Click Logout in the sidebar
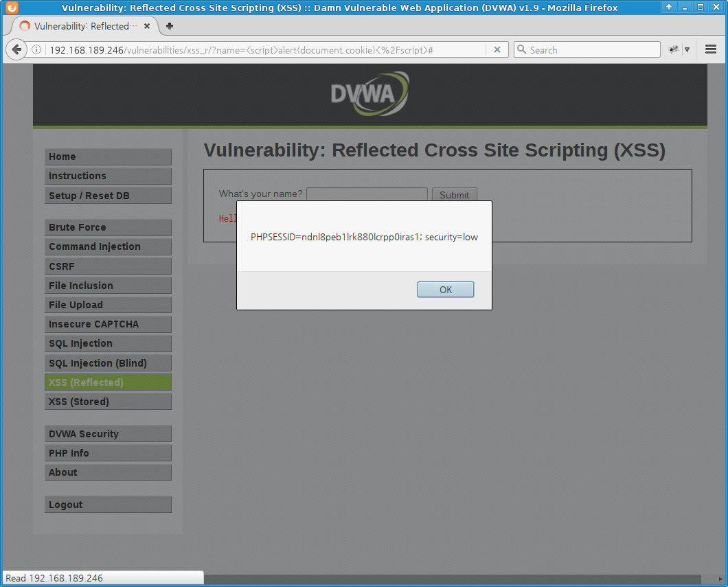 pos(109,505)
